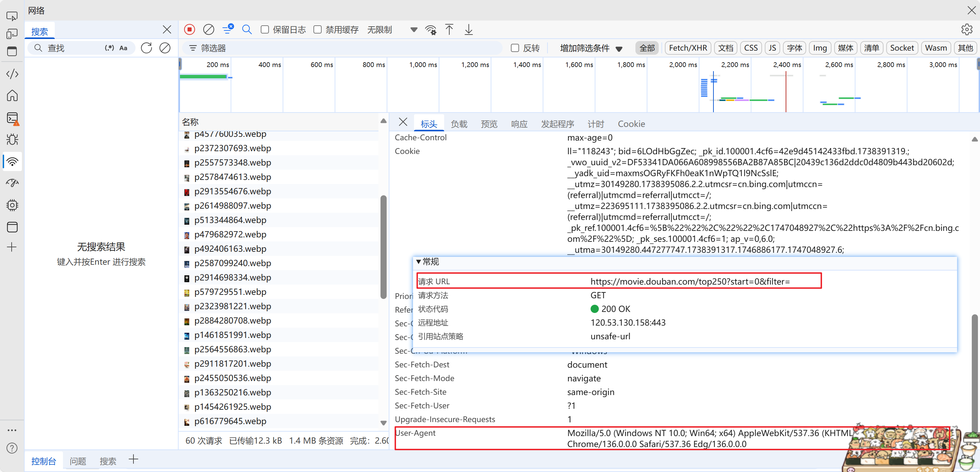Filter by JS requests
The image size is (980, 472).
772,48
